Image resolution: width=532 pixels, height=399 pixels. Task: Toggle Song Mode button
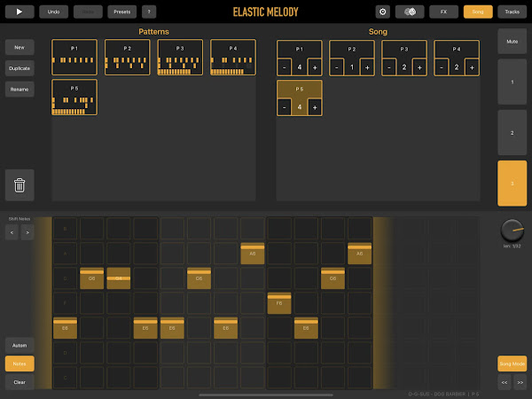pyautogui.click(x=512, y=364)
